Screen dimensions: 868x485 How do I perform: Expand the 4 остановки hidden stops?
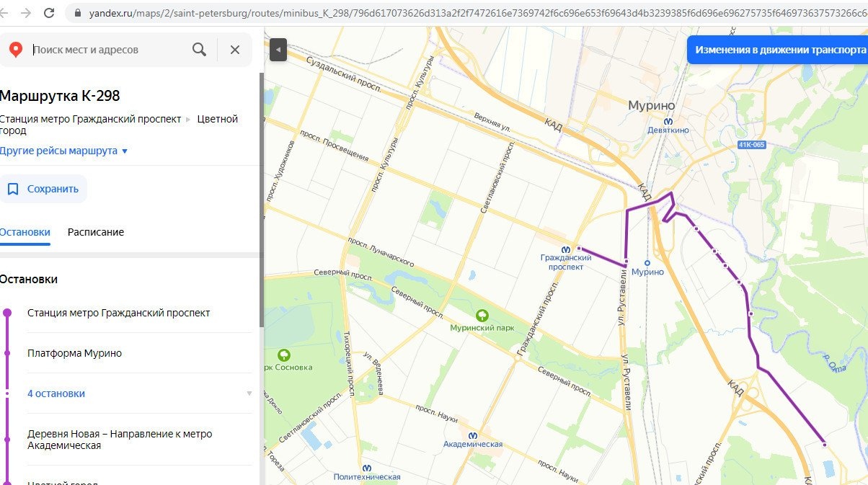[56, 393]
